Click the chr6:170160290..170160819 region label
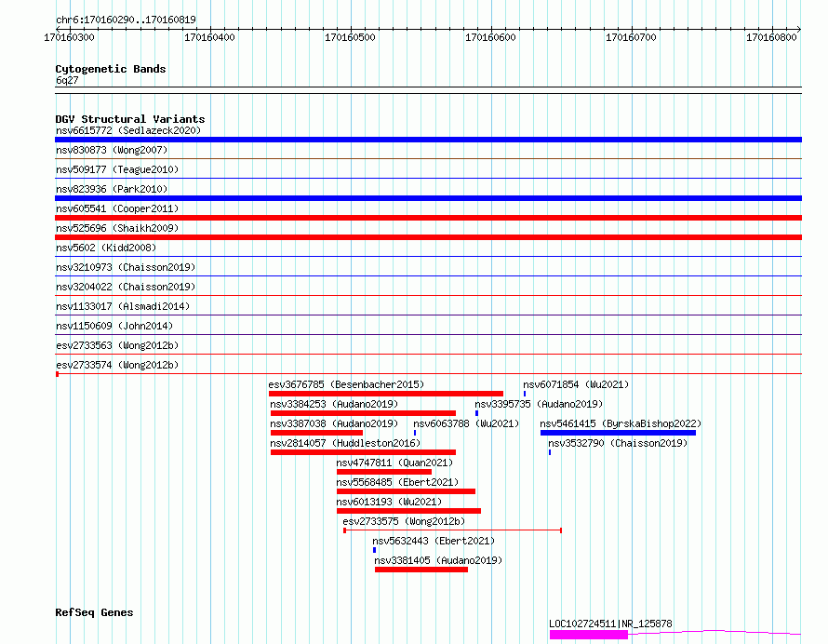This screenshot has width=828, height=644. point(126,20)
